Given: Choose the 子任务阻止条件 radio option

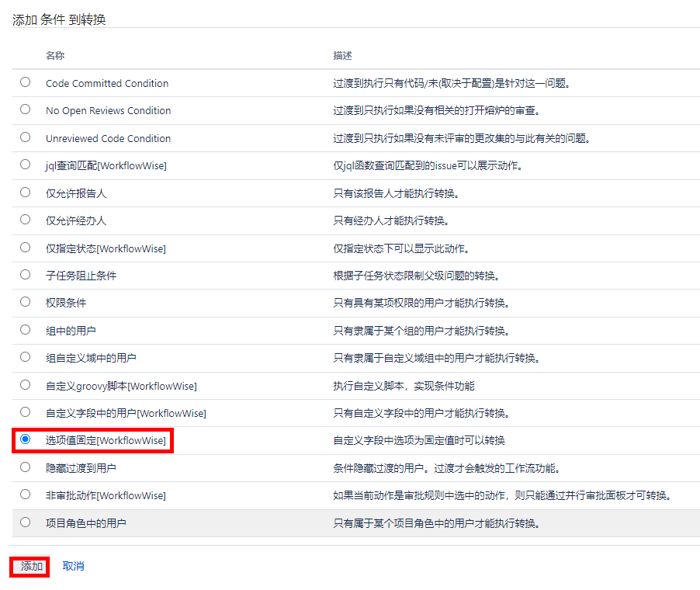Looking at the screenshot, I should tap(26, 275).
